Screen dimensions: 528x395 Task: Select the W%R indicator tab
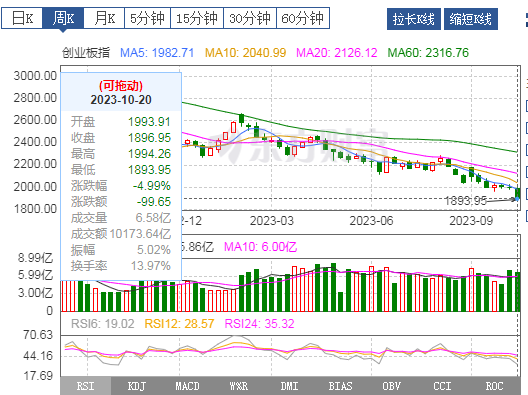(239, 386)
